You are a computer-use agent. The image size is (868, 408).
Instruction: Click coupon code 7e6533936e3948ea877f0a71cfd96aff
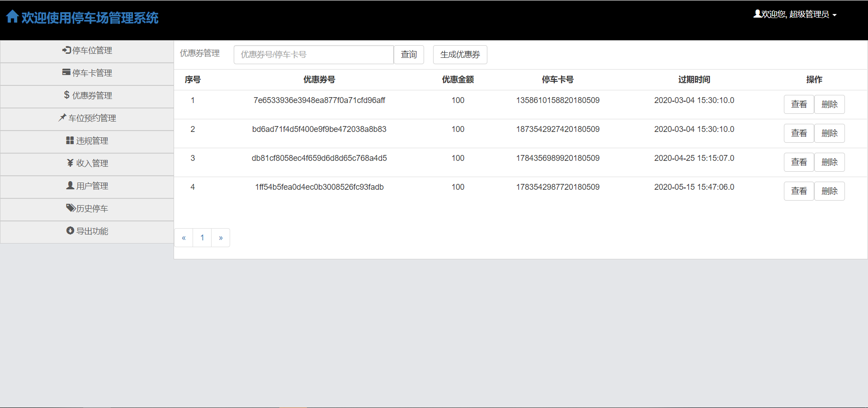point(319,100)
